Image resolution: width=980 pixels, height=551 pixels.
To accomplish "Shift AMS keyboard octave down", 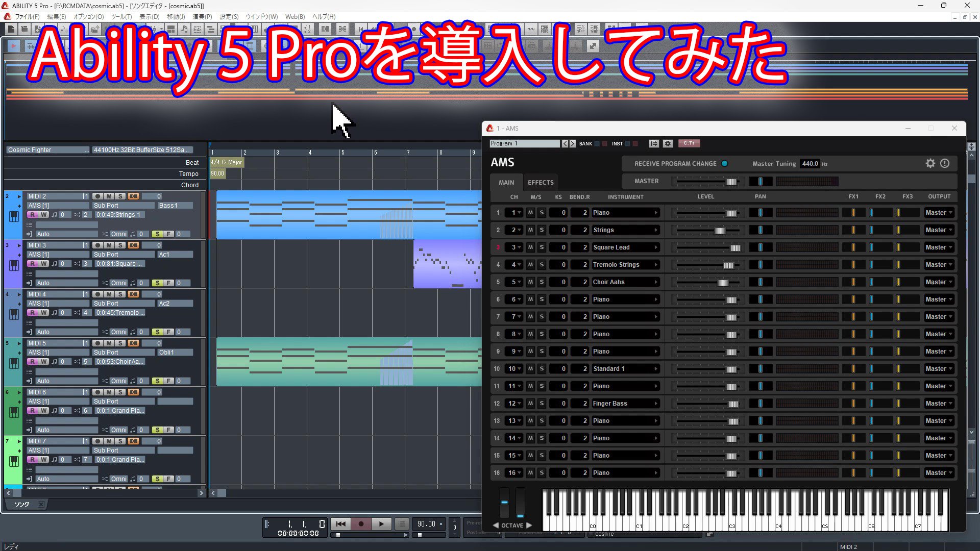I will coord(496,525).
